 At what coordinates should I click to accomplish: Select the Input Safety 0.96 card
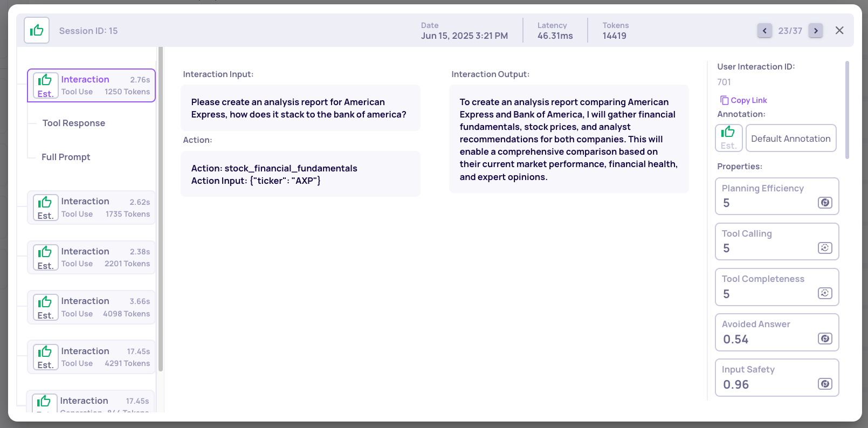point(777,377)
